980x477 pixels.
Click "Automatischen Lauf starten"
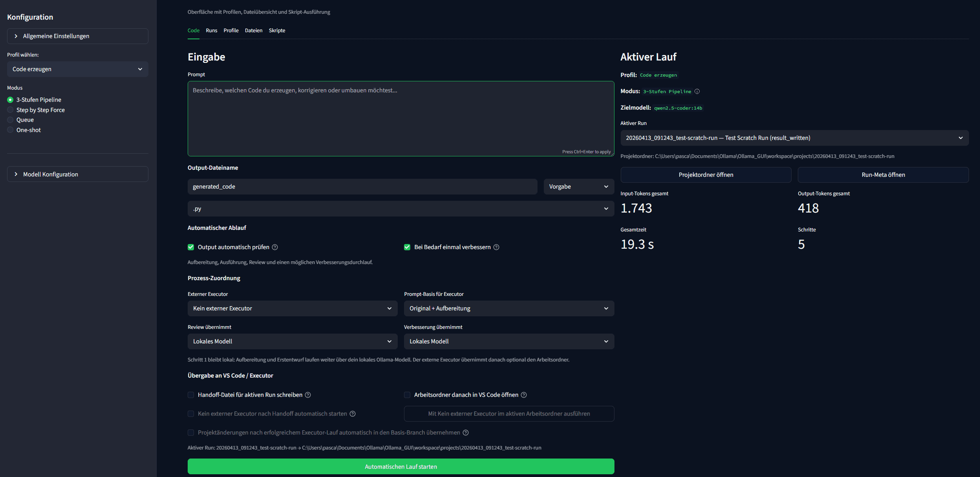click(x=400, y=466)
